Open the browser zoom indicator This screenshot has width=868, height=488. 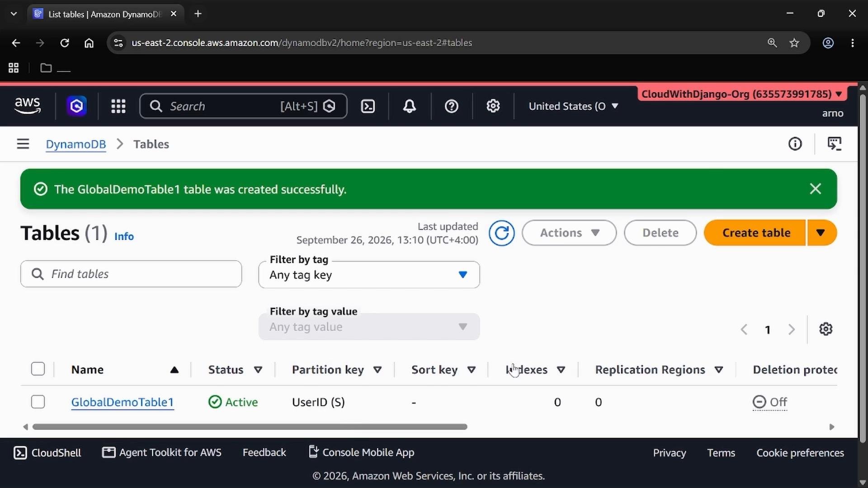coord(772,43)
